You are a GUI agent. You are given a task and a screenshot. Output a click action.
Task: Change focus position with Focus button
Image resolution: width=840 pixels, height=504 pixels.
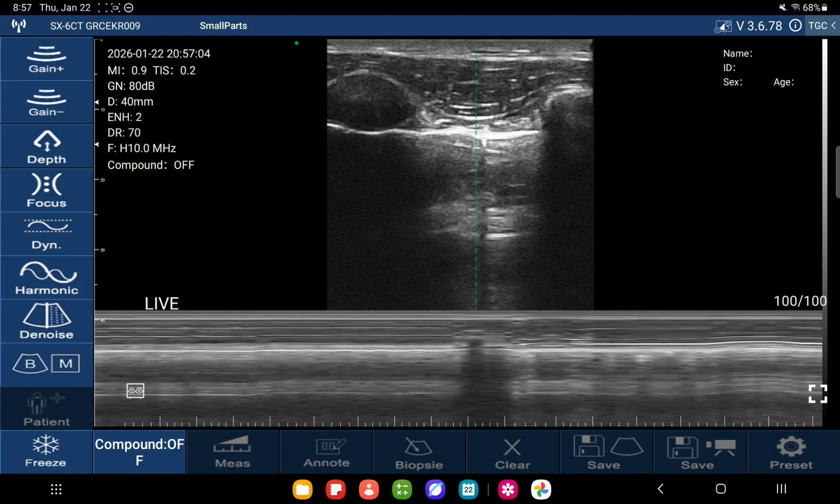point(47,190)
